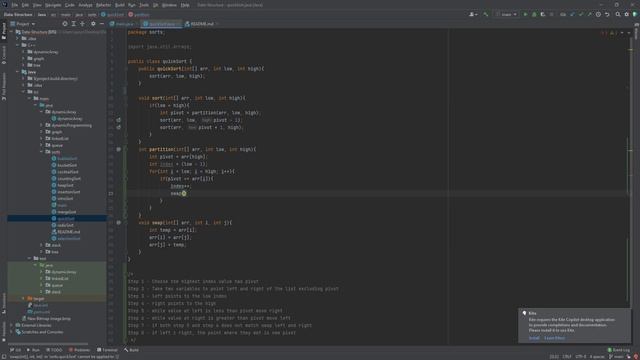Screen dimensions: 640x360
Task: Click the show history clock icon
Action: [598, 14]
